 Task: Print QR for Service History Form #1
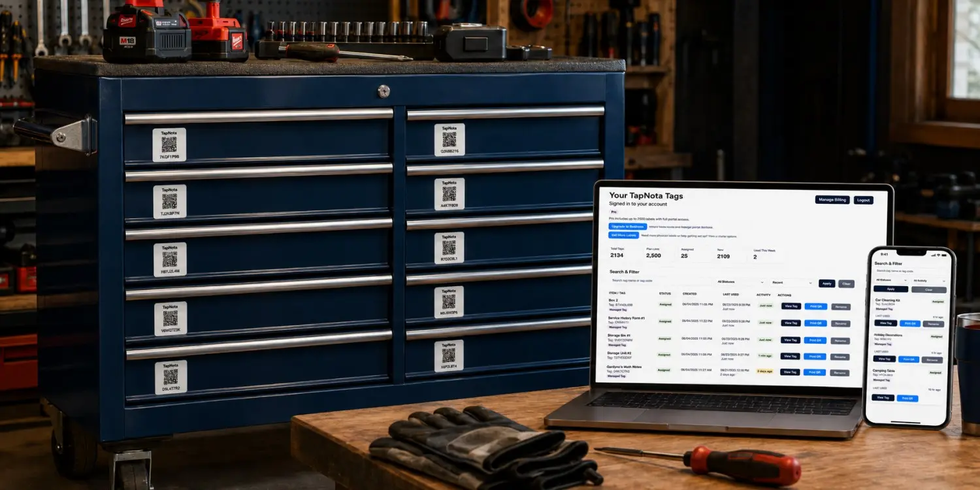(x=815, y=323)
